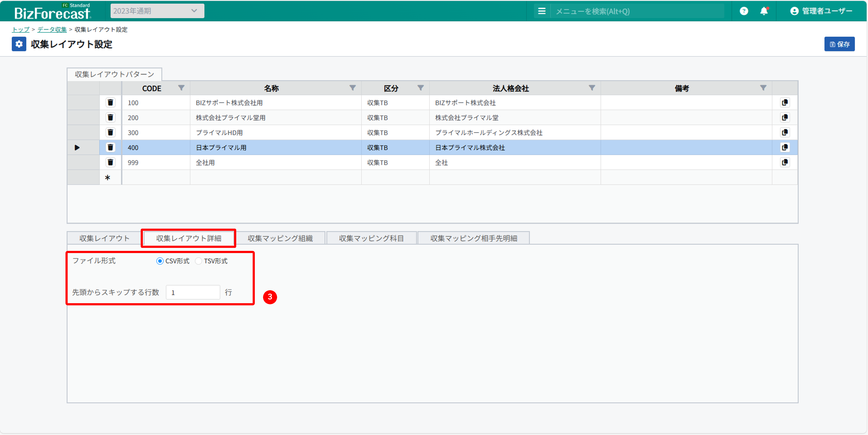This screenshot has width=868, height=435.
Task: Select the TSV形式 radio button
Action: point(198,261)
